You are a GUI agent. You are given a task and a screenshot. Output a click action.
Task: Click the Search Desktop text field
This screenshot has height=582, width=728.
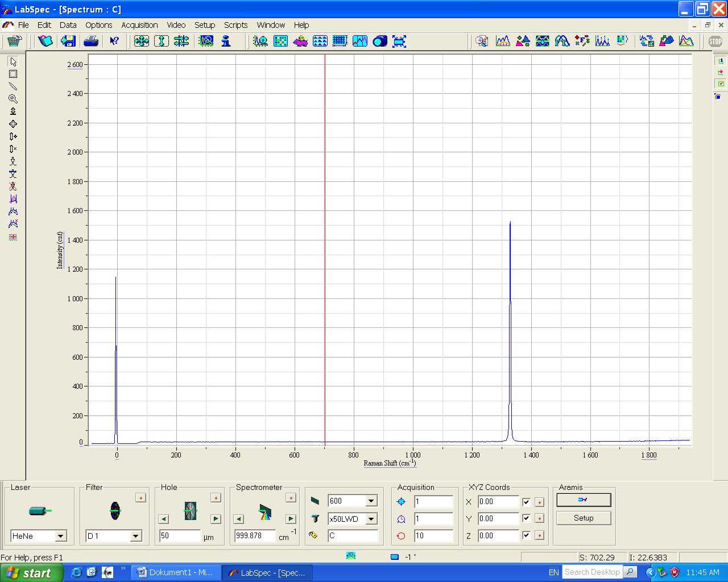(x=593, y=572)
